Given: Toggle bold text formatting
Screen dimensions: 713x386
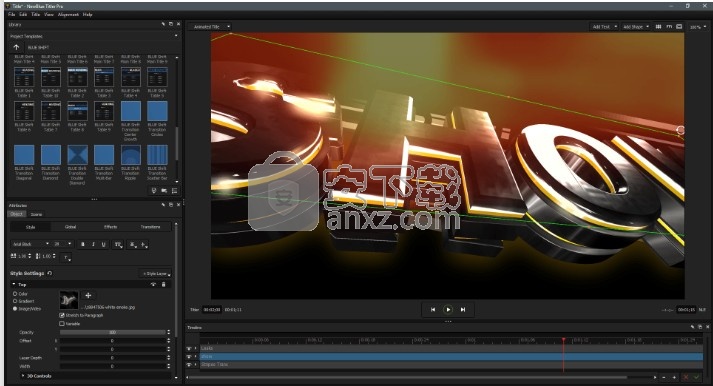Looking at the screenshot, I should click(82, 245).
